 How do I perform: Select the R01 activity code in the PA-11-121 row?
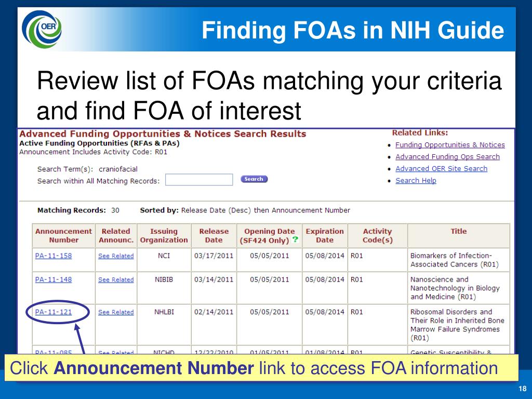point(356,312)
